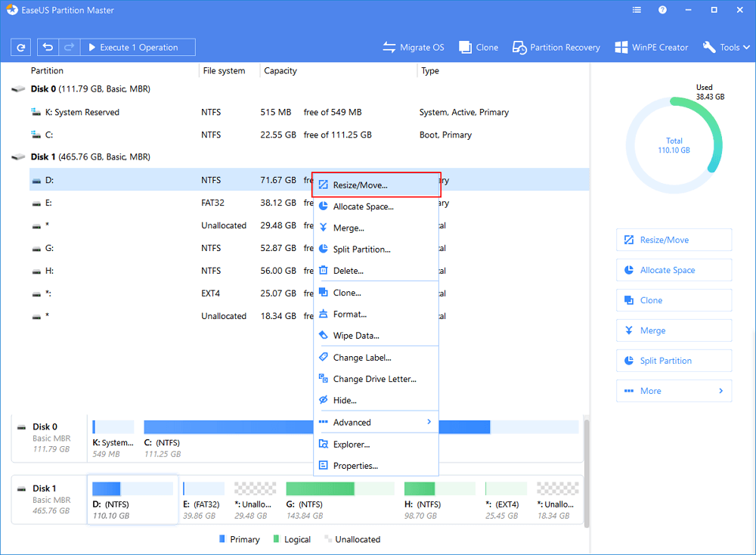The image size is (756, 555).
Task: Click the help question mark icon
Action: point(662,11)
